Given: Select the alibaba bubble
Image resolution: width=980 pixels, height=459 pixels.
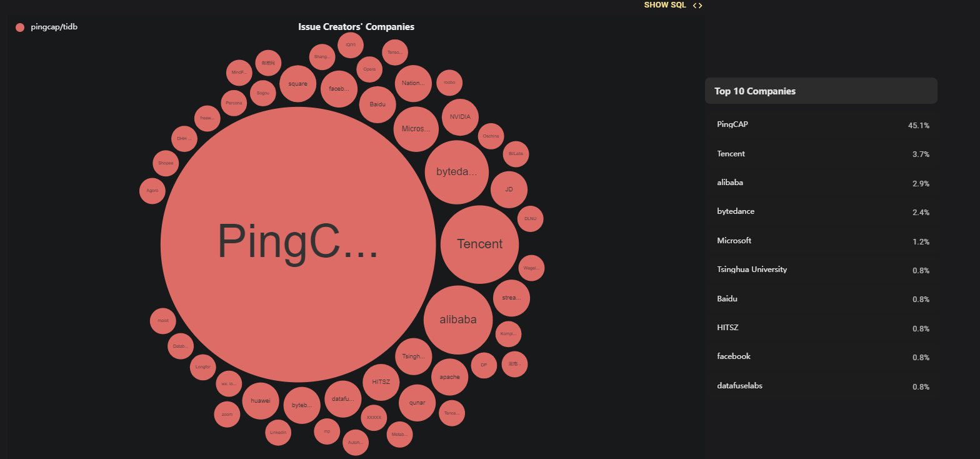Looking at the screenshot, I should [457, 320].
